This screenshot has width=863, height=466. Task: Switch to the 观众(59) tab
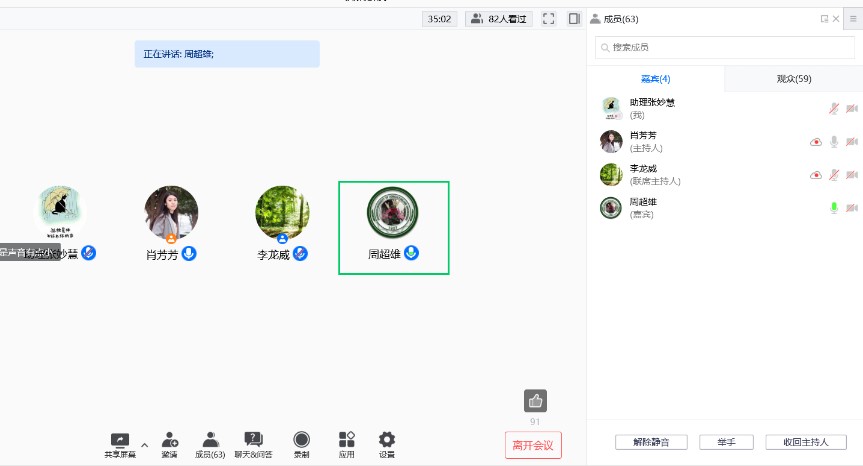pyautogui.click(x=793, y=79)
